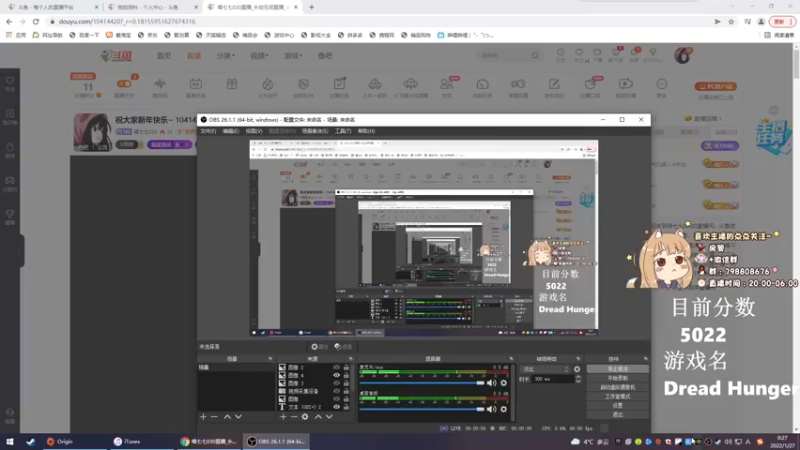Open OBS File menu

point(208,131)
